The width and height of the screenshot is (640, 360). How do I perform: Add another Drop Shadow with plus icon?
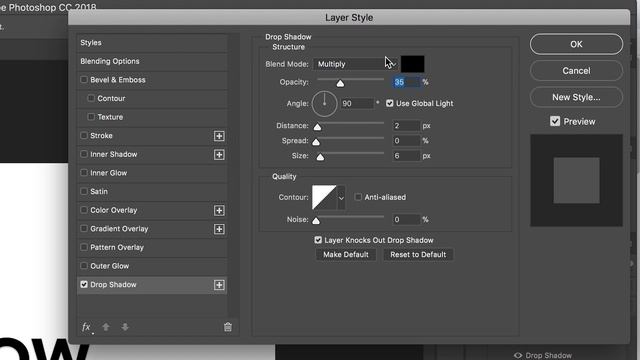[219, 285]
